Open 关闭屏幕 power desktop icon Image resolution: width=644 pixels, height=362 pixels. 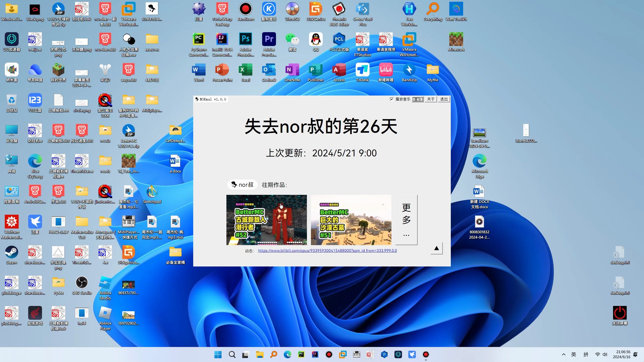pyautogui.click(x=620, y=316)
